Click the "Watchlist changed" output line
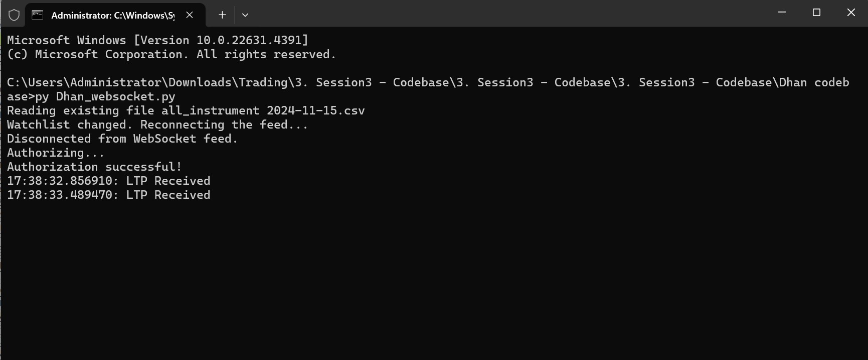The width and height of the screenshot is (868, 360). tap(157, 125)
